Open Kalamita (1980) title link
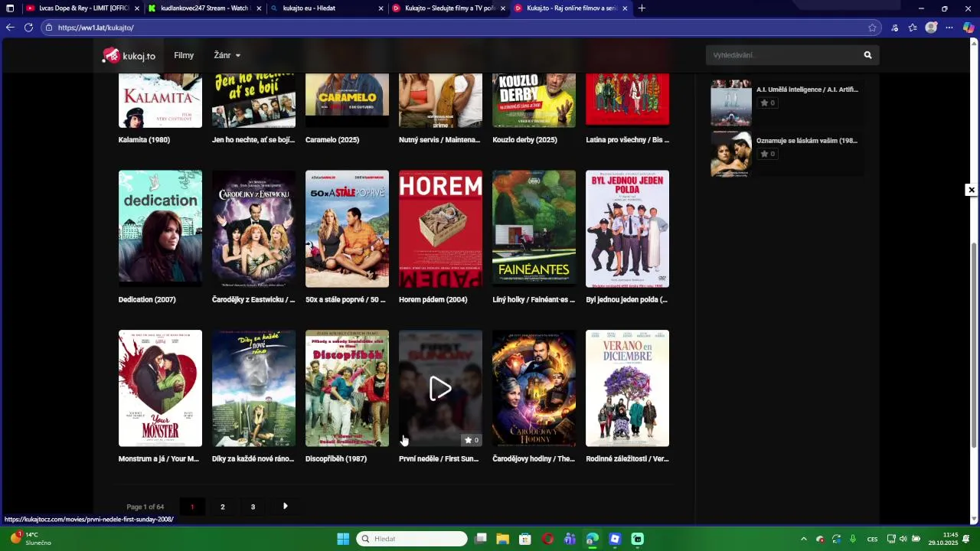Viewport: 980px width, 551px height. (x=144, y=140)
